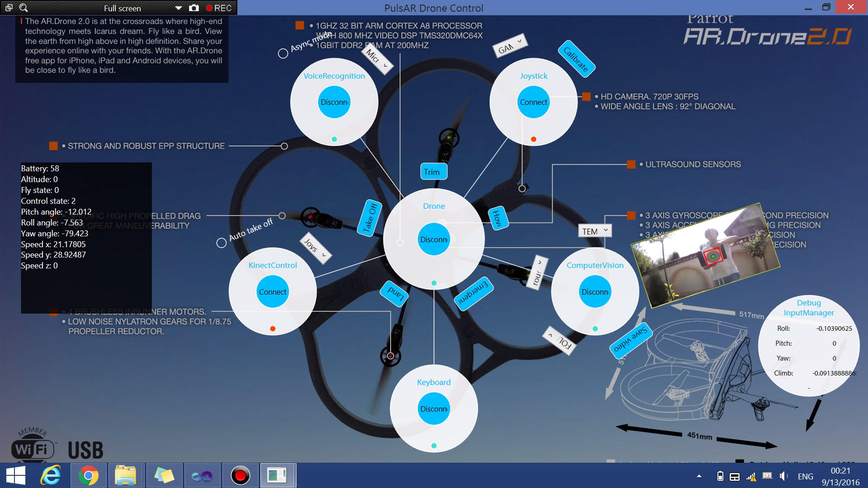The width and height of the screenshot is (868, 488).
Task: Click the Emergency button below Drone
Action: pos(473,293)
